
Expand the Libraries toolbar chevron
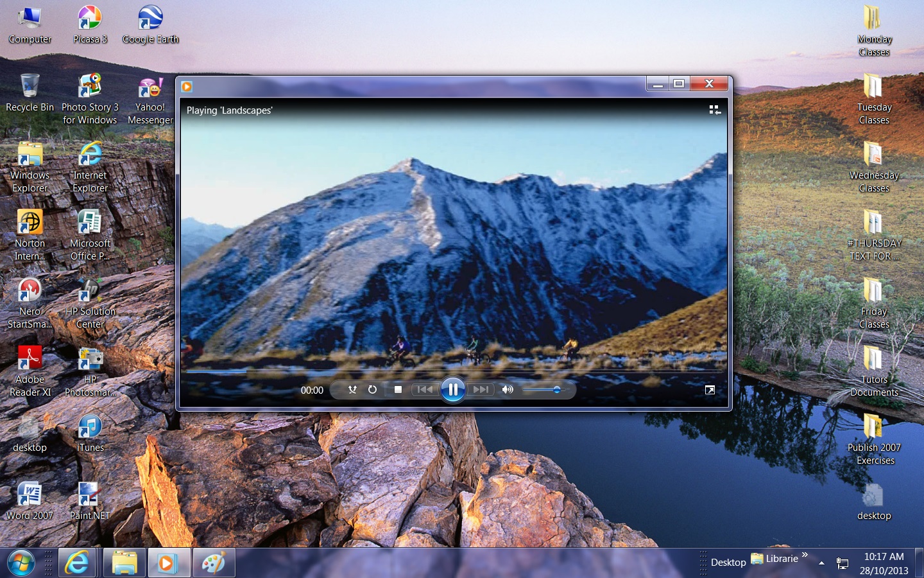click(x=805, y=555)
